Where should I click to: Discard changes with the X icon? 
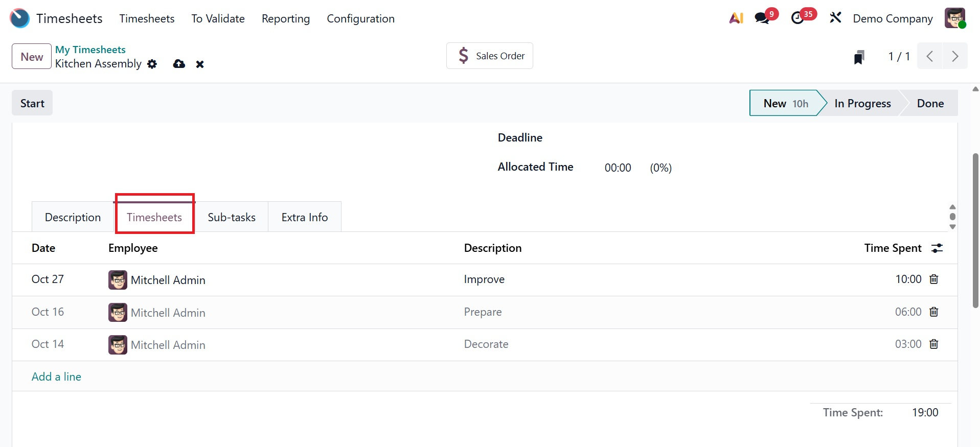click(x=200, y=64)
